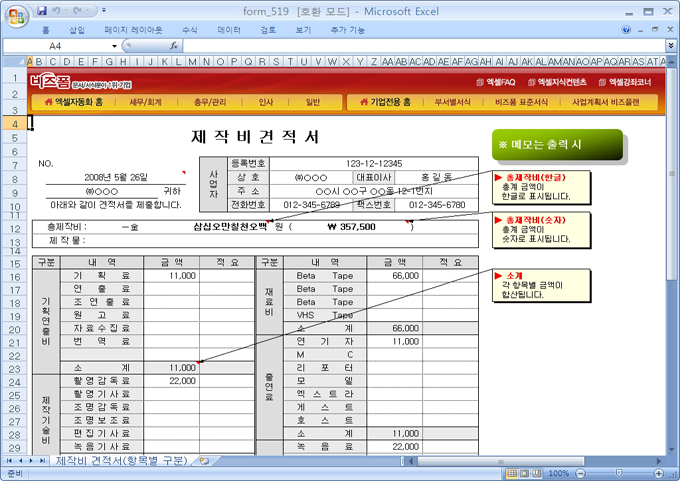Open the 수식 ribbon tab
Screen dimensions: 680x481
189,30
